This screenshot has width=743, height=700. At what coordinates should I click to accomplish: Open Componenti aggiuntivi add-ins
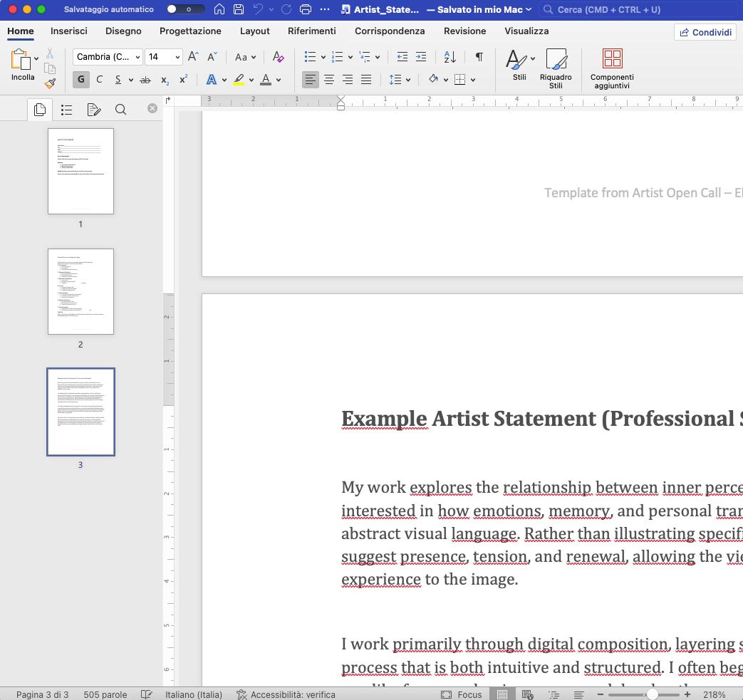(x=612, y=68)
